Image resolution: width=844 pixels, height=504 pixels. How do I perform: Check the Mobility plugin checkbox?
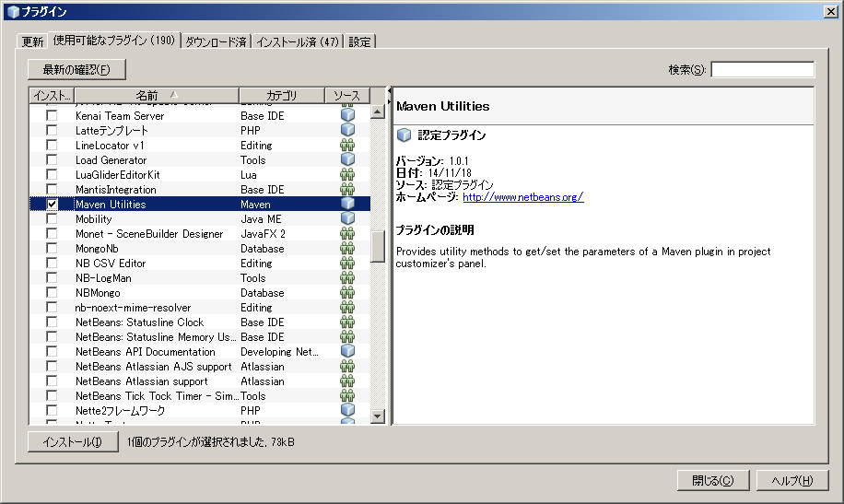click(x=52, y=218)
